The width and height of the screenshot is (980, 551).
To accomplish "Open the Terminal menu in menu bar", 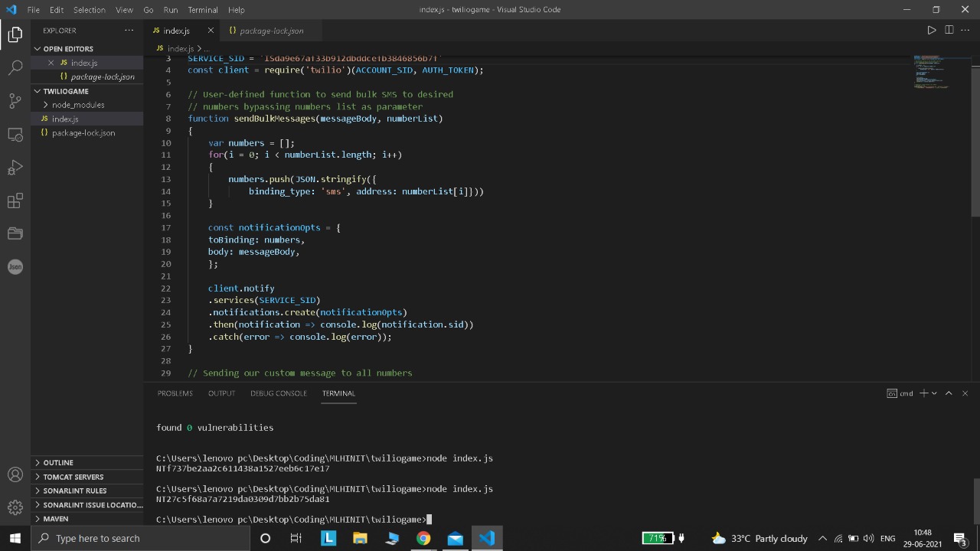I will (202, 10).
